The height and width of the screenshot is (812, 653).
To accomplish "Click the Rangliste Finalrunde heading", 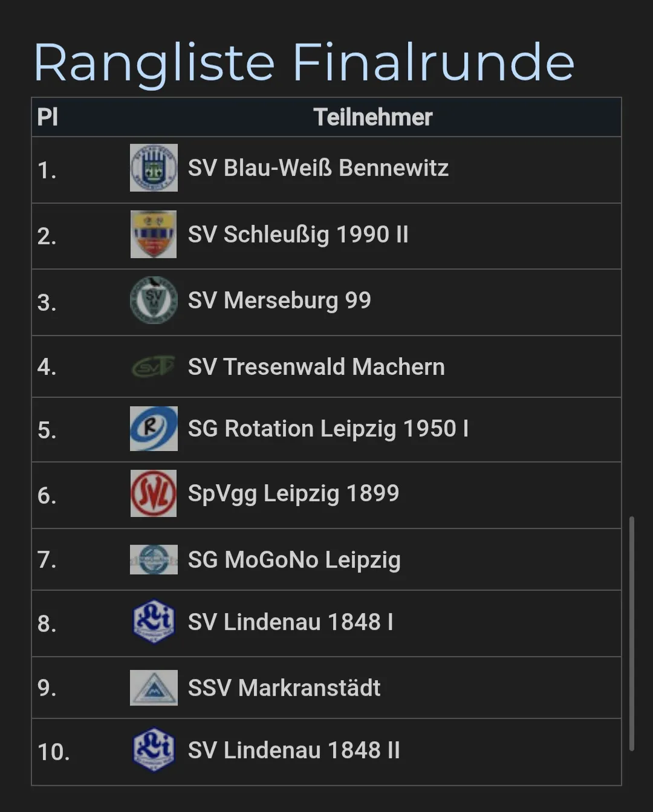I will [x=304, y=63].
